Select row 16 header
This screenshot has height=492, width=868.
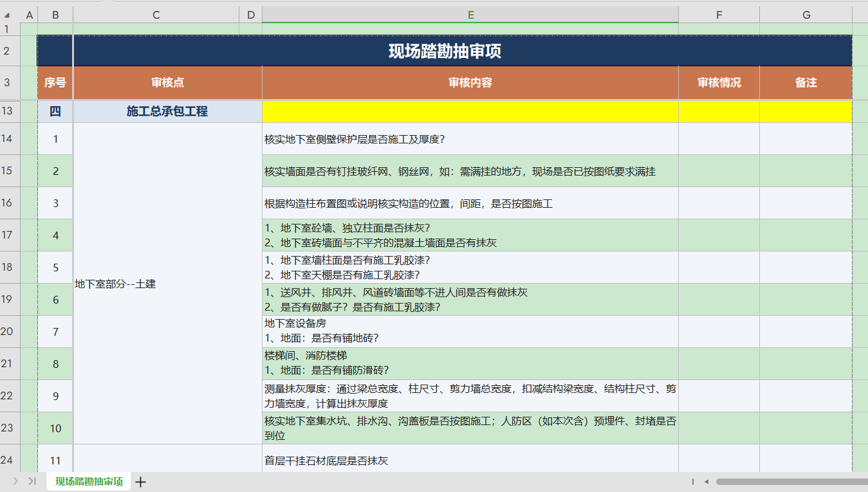[x=10, y=203]
